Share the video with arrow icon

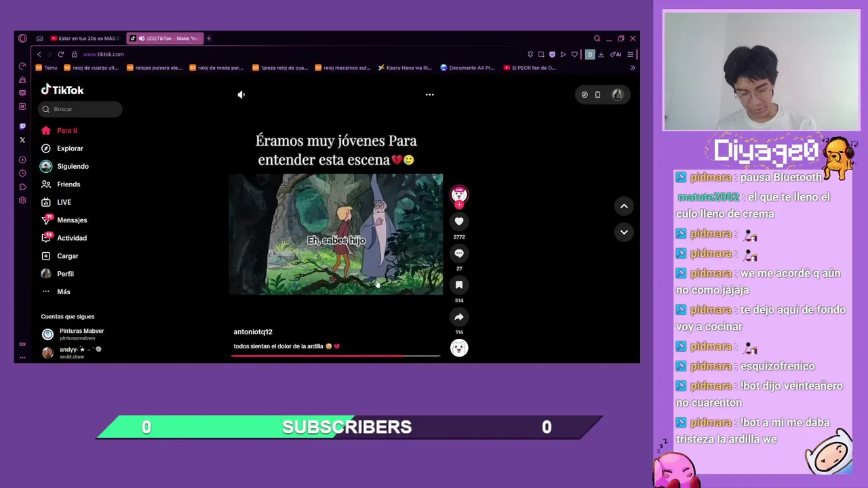tap(459, 317)
